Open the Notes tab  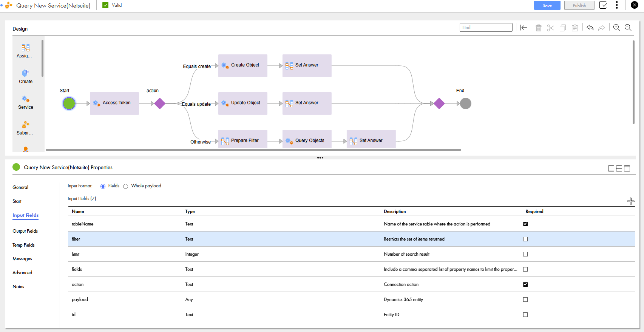pyautogui.click(x=18, y=287)
